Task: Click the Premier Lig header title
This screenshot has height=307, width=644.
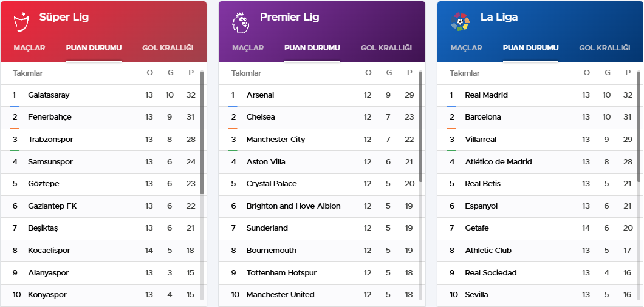Action: pos(290,17)
